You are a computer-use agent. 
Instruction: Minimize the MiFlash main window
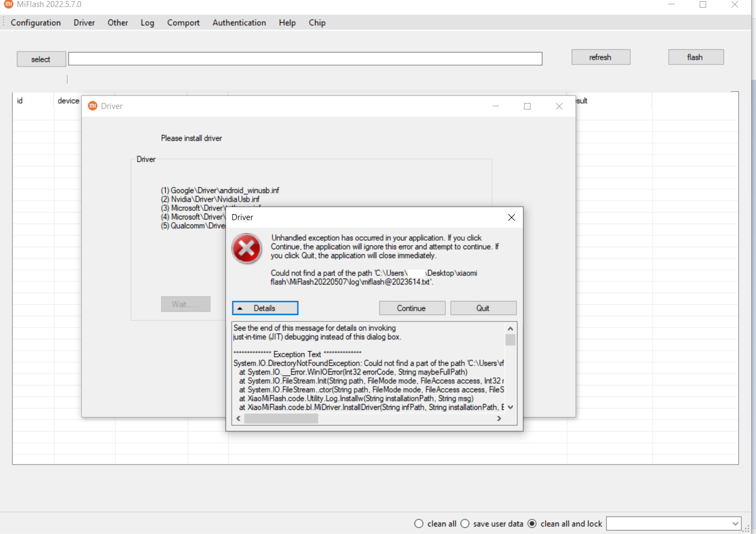point(671,4)
